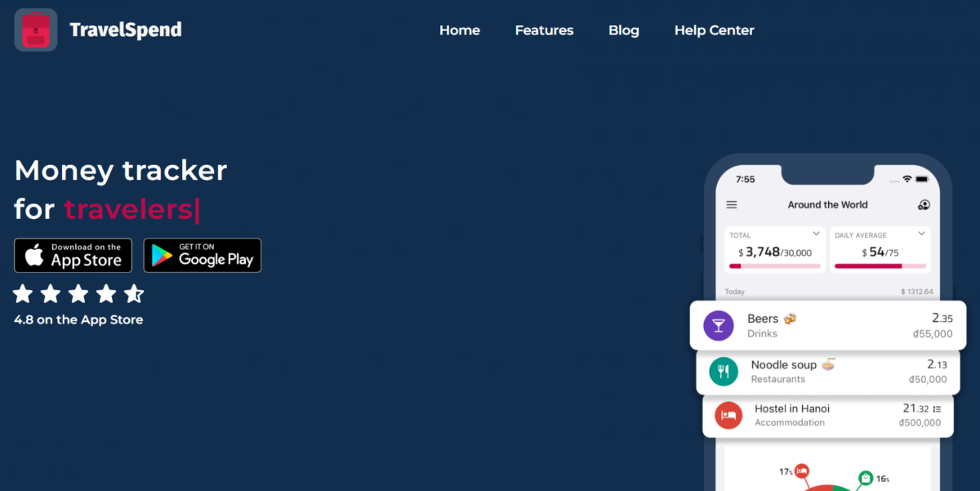Image resolution: width=980 pixels, height=491 pixels.
Task: Open the Features menu item
Action: click(544, 30)
